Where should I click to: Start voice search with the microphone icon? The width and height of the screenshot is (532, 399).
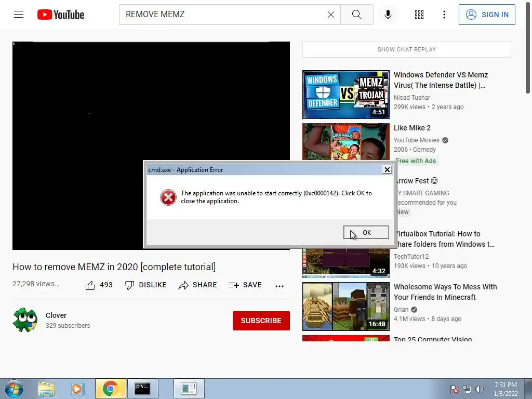(x=388, y=15)
